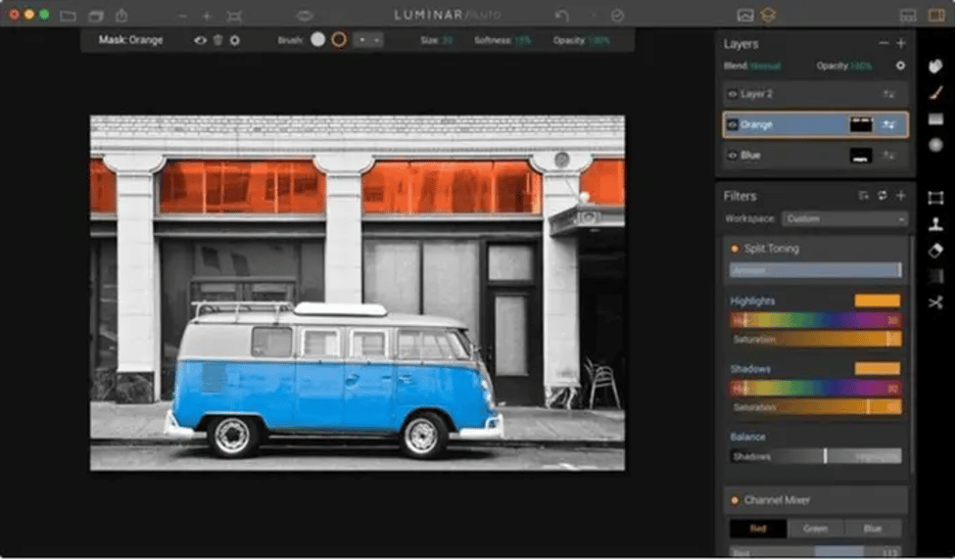Viewport: 957px width, 560px height.
Task: Open Orange layer options icon
Action: 889,124
